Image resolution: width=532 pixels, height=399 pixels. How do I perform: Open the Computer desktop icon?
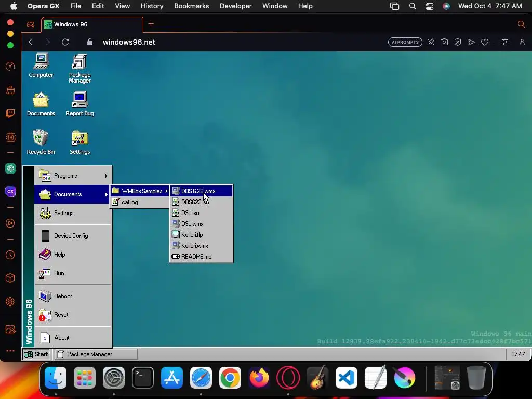coord(41,65)
